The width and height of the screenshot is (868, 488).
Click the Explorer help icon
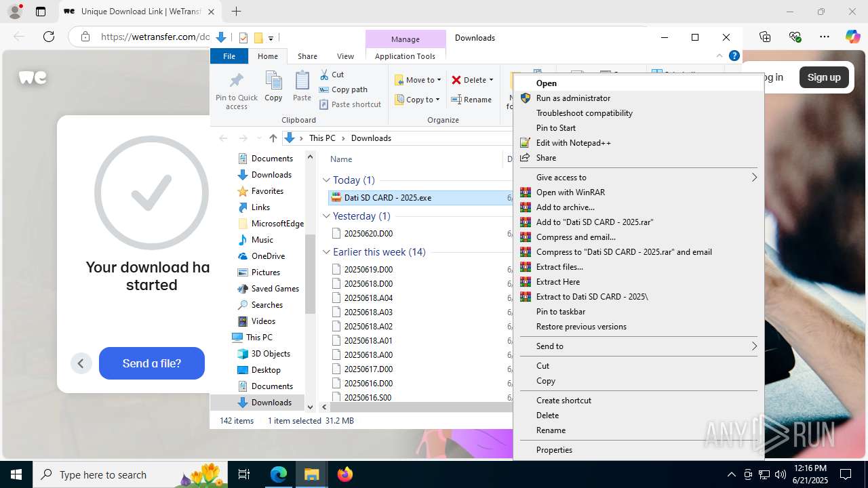click(734, 56)
